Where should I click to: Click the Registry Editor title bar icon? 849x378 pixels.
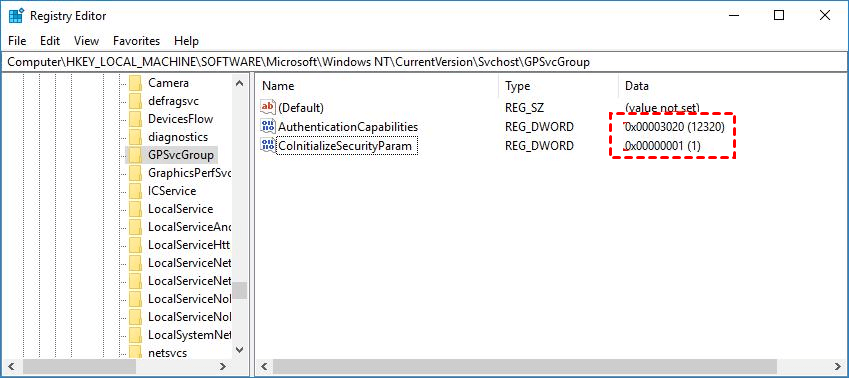click(16, 16)
